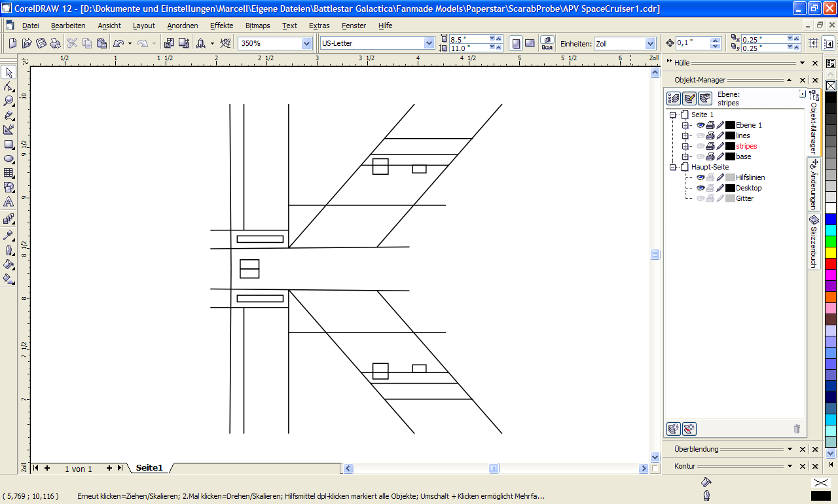838x504 pixels.
Task: Open the US-Letter paper size dropdown
Action: [429, 43]
